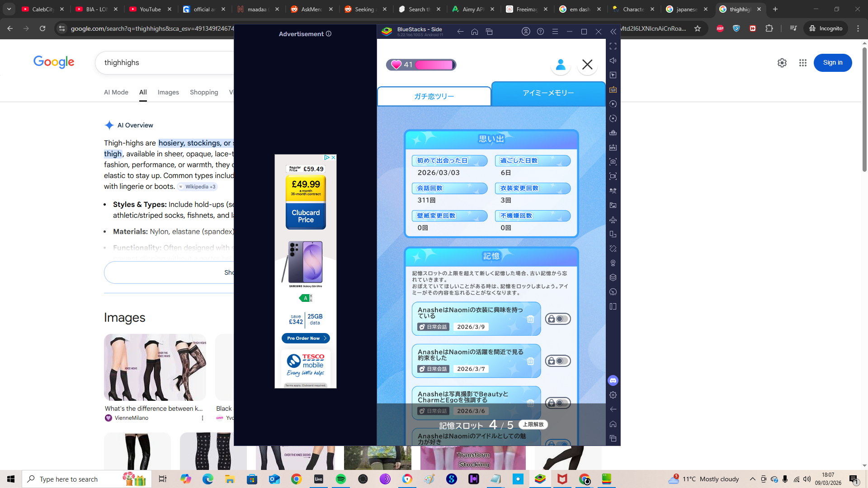This screenshot has width=868, height=488.
Task: Open the Chrome tab search dropdown arrow
Action: pyautogui.click(x=9, y=9)
